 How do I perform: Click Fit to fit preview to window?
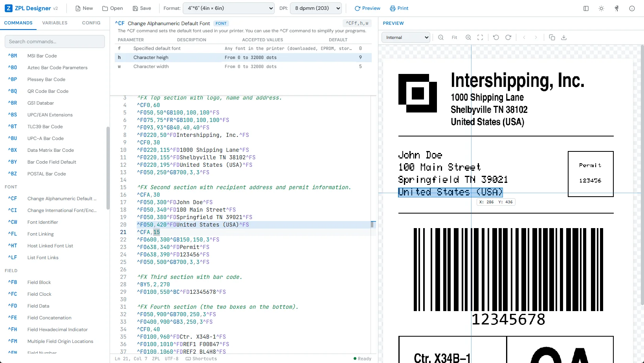click(454, 37)
